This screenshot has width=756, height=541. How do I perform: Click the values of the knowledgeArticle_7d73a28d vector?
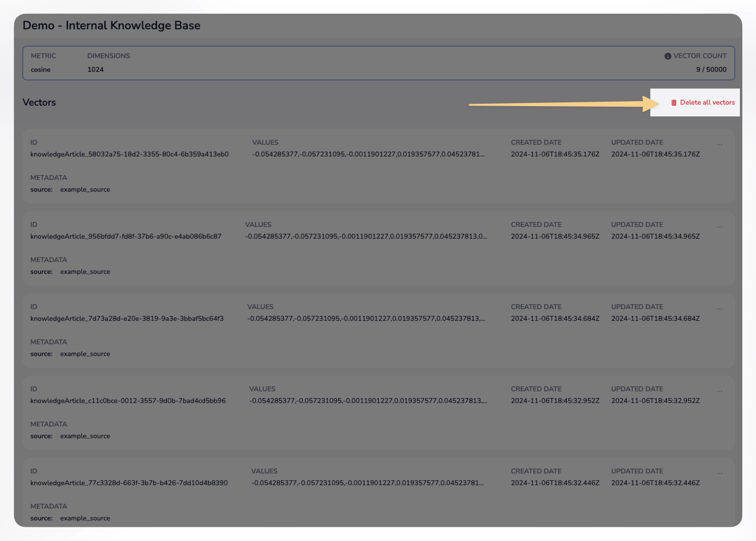pos(366,319)
